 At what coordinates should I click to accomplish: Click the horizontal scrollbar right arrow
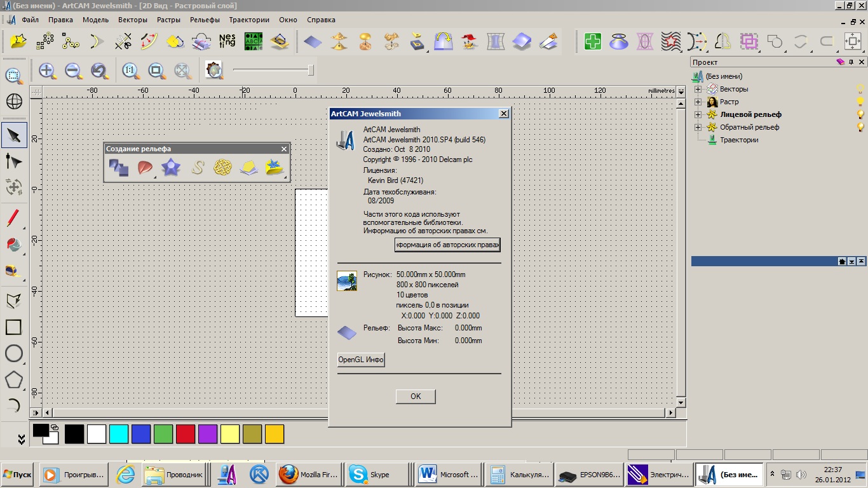[670, 413]
